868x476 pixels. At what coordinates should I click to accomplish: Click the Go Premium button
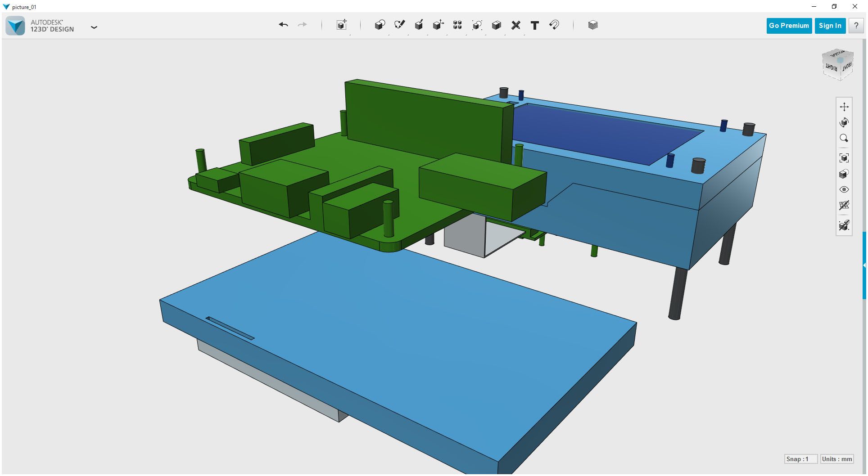788,26
